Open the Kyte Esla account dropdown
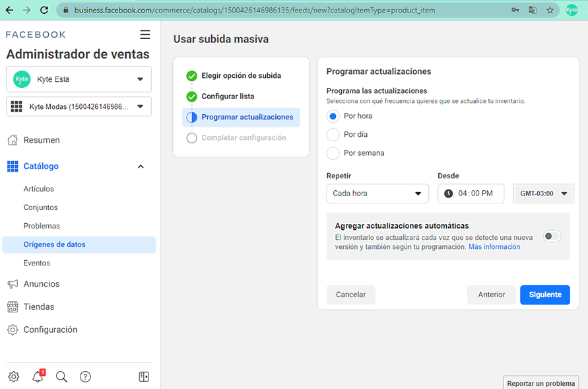The image size is (588, 389). point(79,79)
